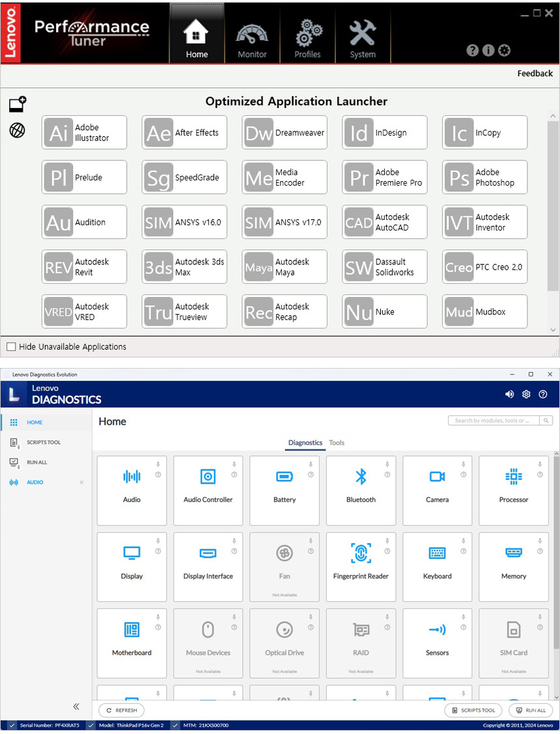This screenshot has width=560, height=734.
Task: Select HOME in Lenovo Diagnostics sidebar
Action: coord(46,422)
